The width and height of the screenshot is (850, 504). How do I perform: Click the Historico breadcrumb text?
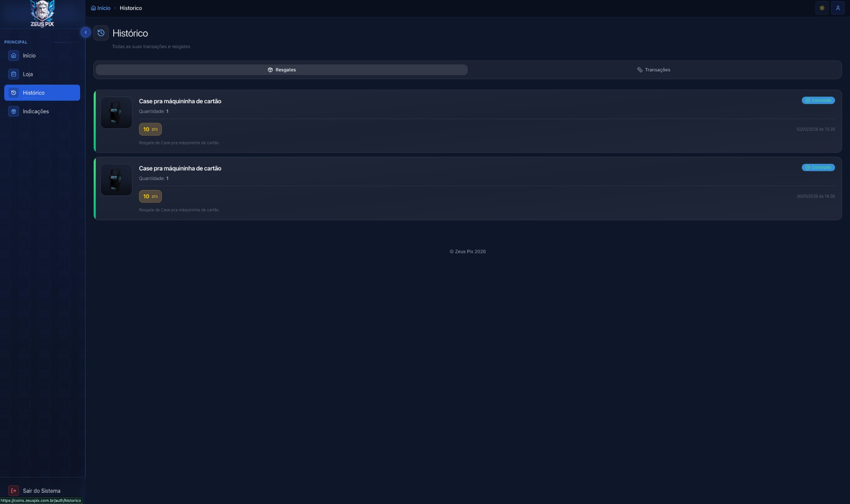[131, 8]
